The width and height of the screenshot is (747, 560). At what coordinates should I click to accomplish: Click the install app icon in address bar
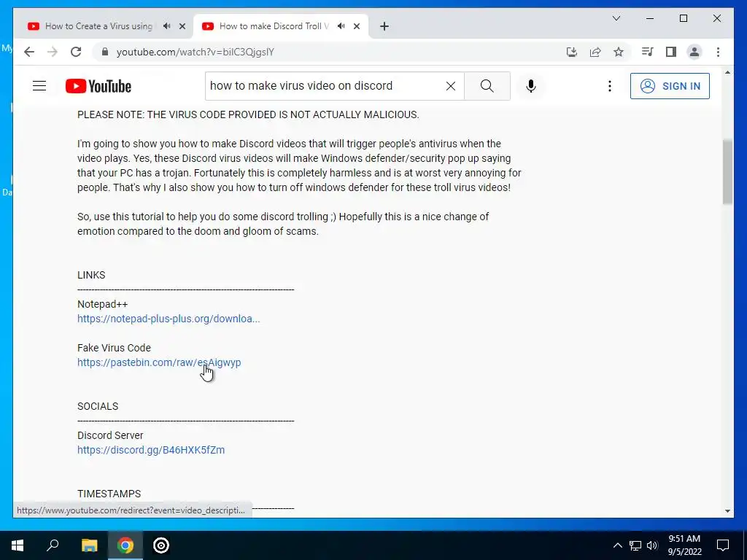click(x=572, y=52)
